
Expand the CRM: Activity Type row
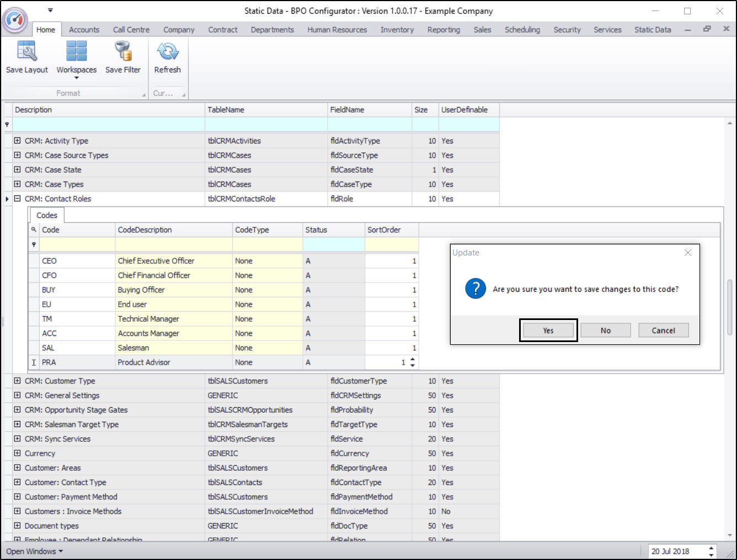click(17, 141)
